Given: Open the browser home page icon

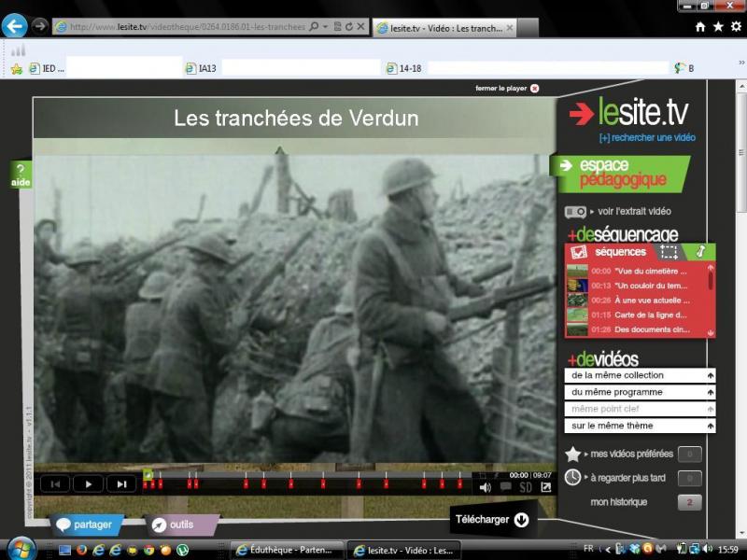Looking at the screenshot, I should click(699, 27).
